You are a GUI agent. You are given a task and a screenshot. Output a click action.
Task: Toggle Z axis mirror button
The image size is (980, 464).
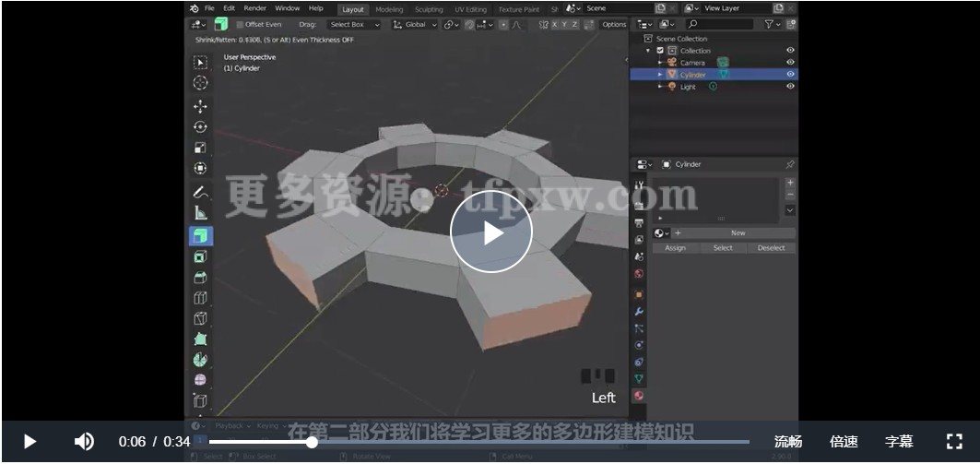pos(574,24)
